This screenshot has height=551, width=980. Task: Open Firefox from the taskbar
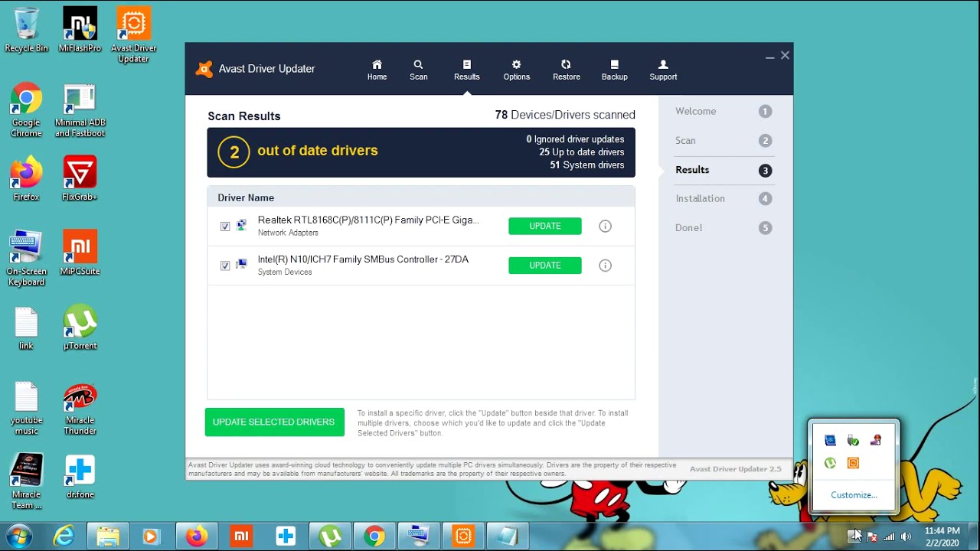coord(196,536)
